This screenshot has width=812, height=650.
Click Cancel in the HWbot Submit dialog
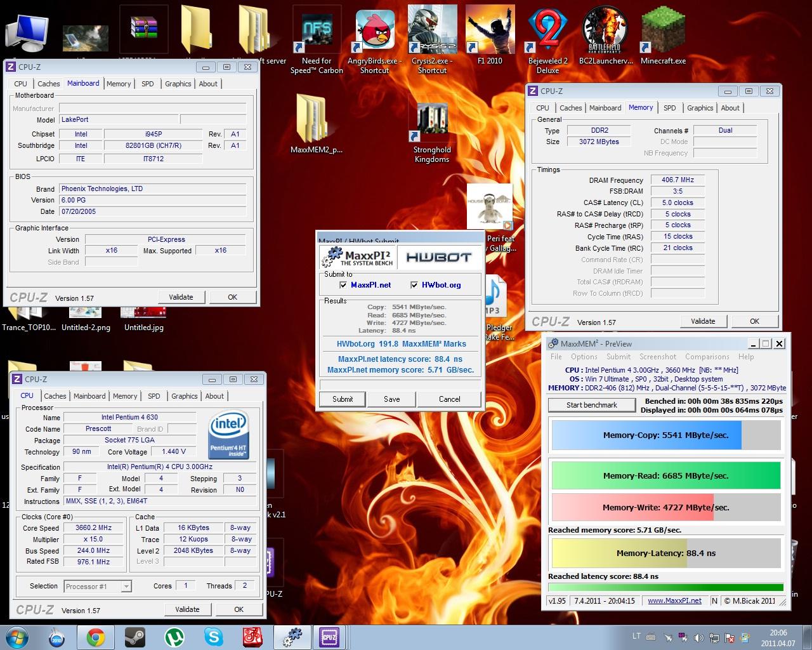[x=449, y=399]
